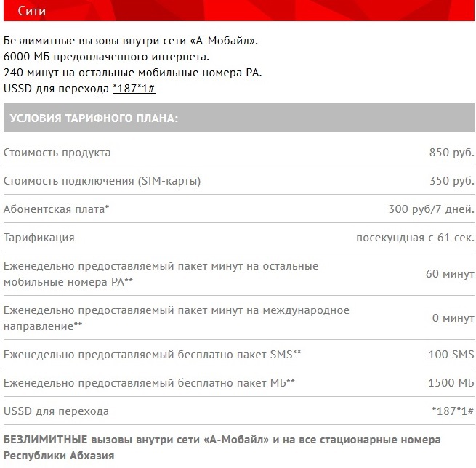The image size is (476, 468).
Task: Click the "850 руб." price value
Action: point(451,153)
